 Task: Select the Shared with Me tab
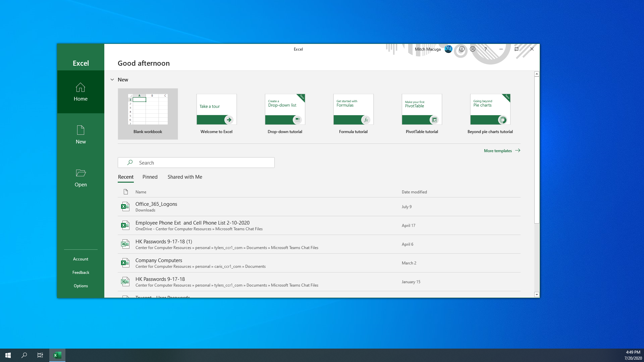[x=185, y=177]
